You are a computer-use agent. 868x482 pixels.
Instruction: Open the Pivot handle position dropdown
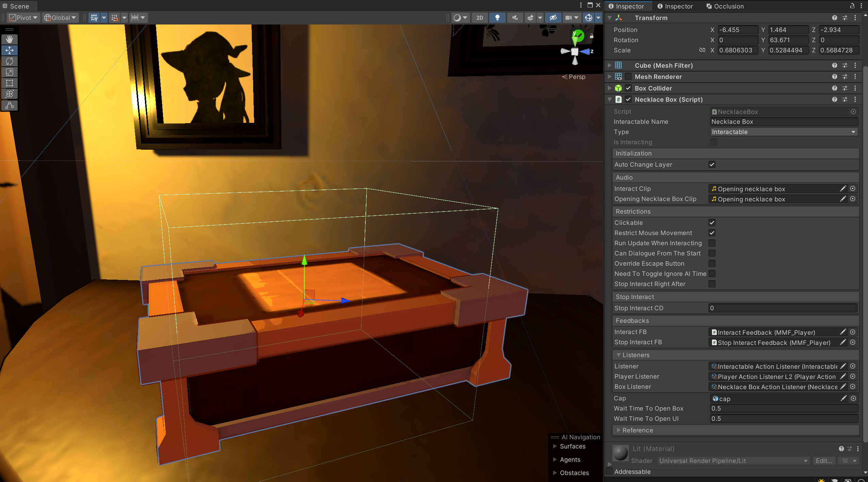click(23, 18)
